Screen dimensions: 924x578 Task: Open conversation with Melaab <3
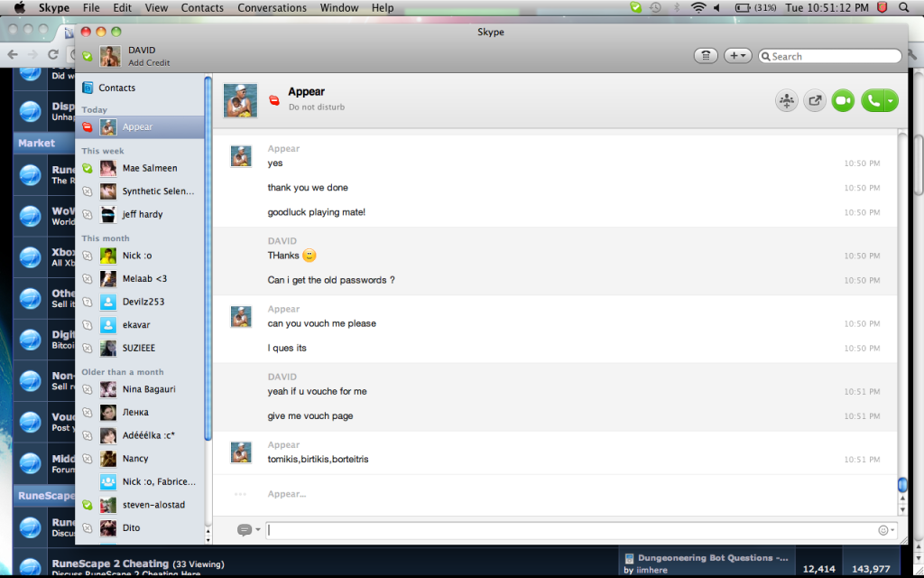coord(140,278)
